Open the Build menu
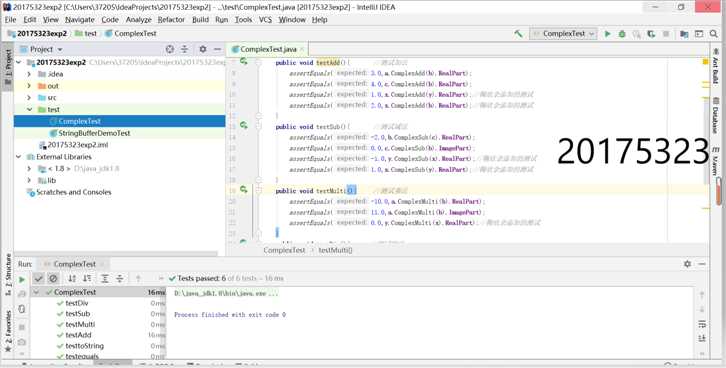726x368 pixels. tap(200, 19)
